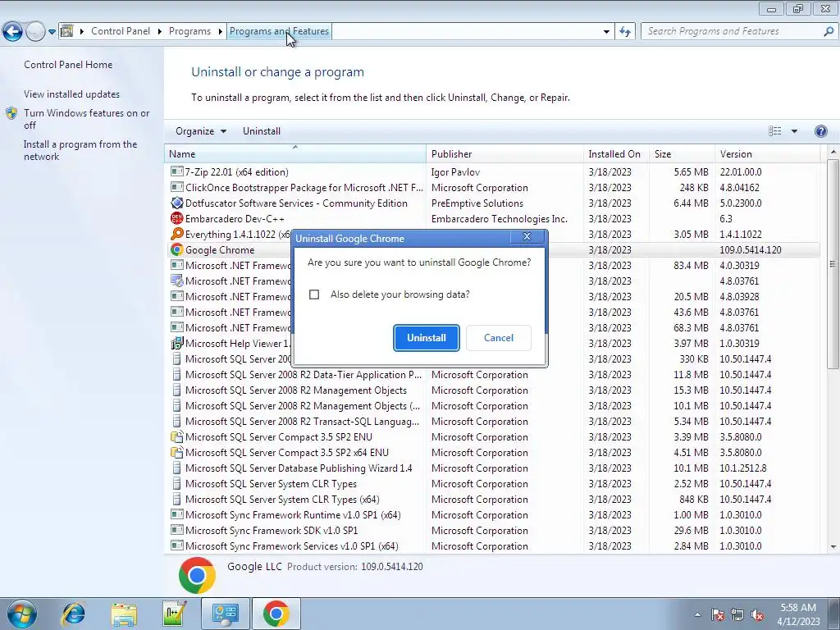Expand the arrow after Programs breadcrumb
This screenshot has height=630, width=840.
point(220,32)
